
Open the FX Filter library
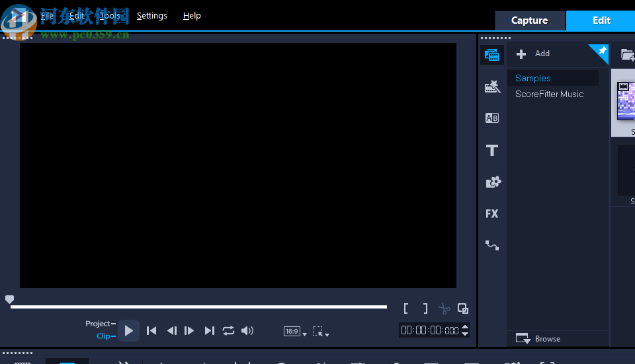click(492, 213)
